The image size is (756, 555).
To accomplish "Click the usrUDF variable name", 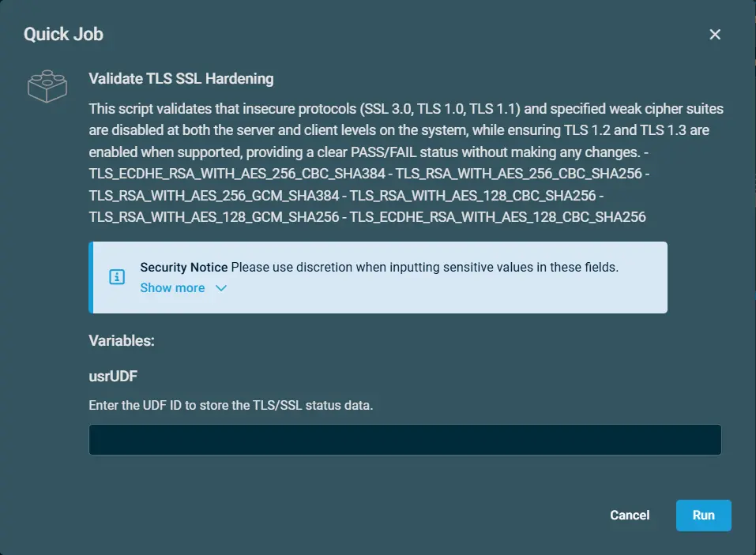I will point(113,377).
